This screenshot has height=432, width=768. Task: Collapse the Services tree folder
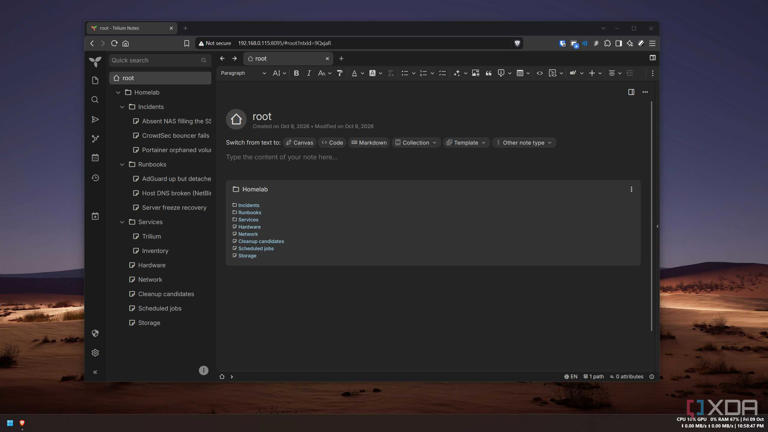tap(122, 222)
